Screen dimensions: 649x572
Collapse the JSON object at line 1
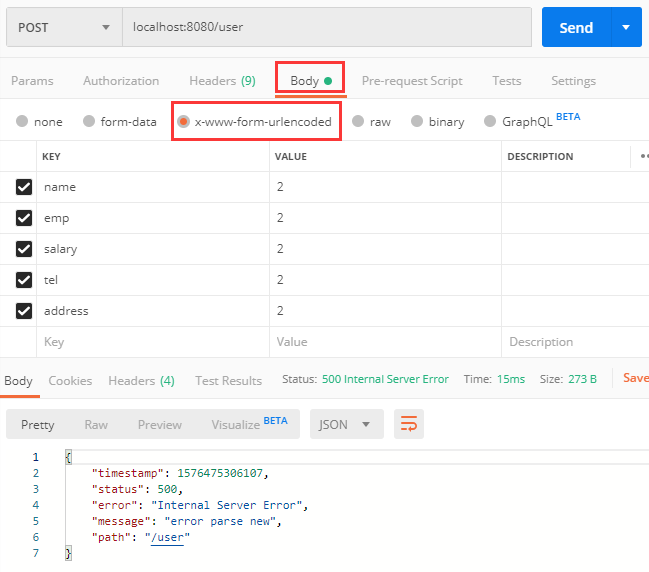pyautogui.click(x=68, y=457)
